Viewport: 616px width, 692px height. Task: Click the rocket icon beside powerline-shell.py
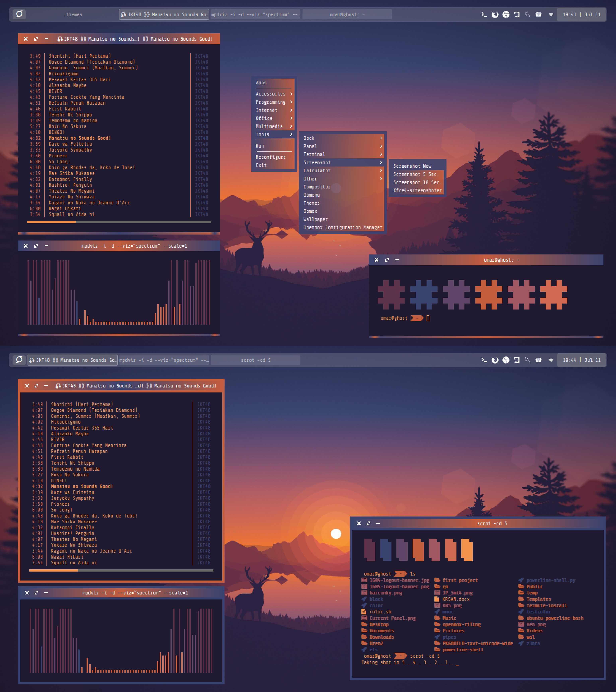521,580
